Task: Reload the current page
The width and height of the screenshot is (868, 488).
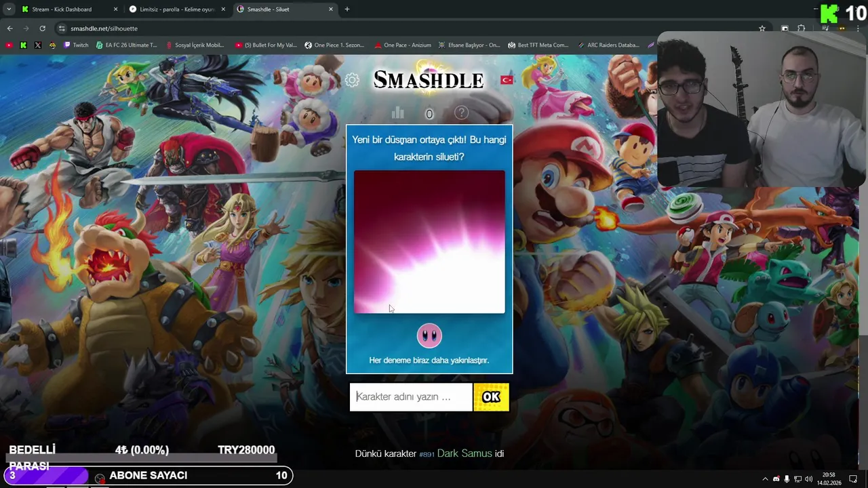Action: [x=42, y=28]
